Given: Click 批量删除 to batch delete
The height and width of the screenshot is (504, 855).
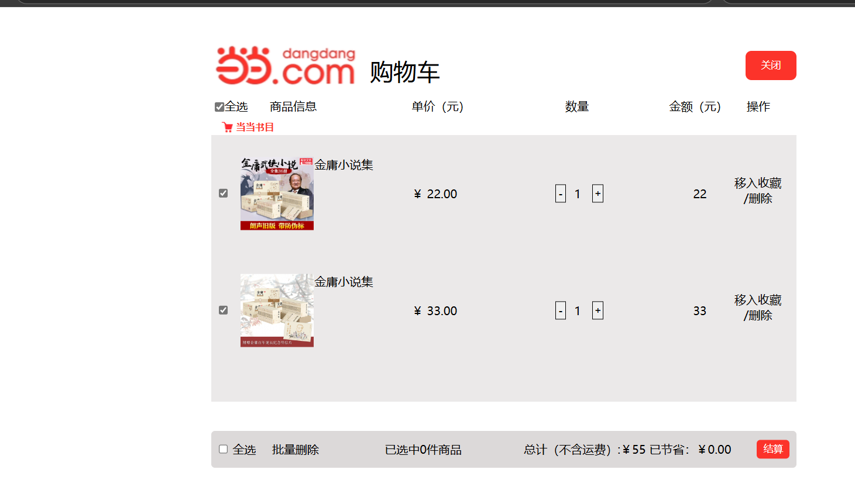Looking at the screenshot, I should [296, 450].
